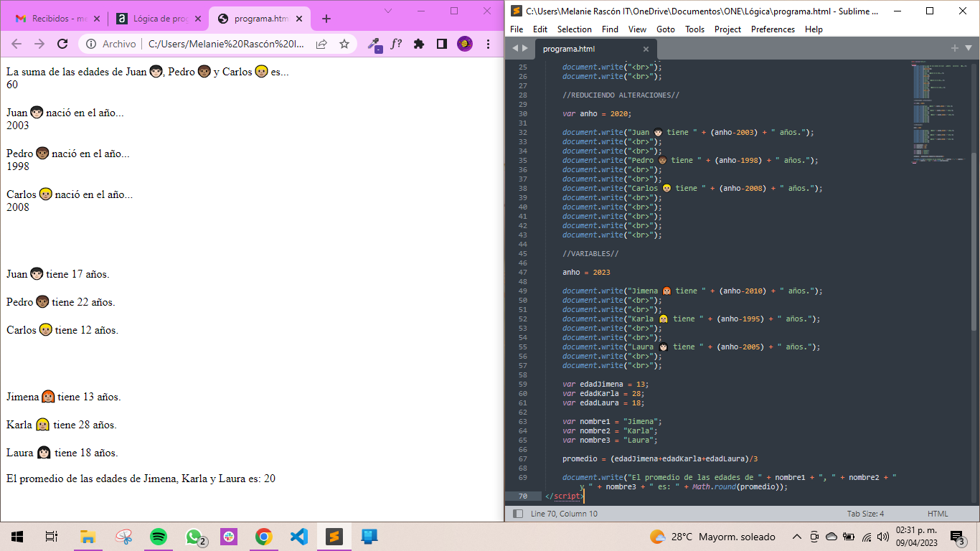This screenshot has height=551, width=980.
Task: Open Visual Studio Code from taskbar
Action: coord(299,537)
